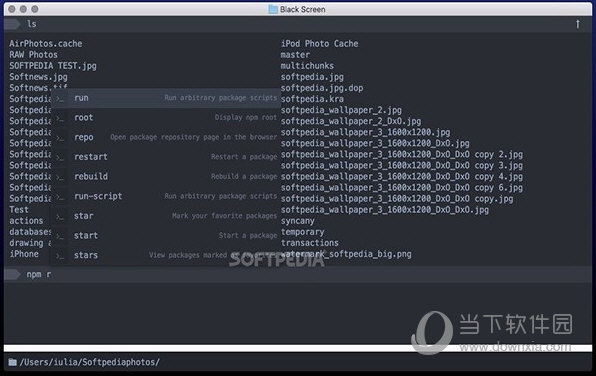This screenshot has width=596, height=376.
Task: Click "softpedia_wallpaper_3_1600x1200.jpg" file name
Action: click(x=365, y=132)
